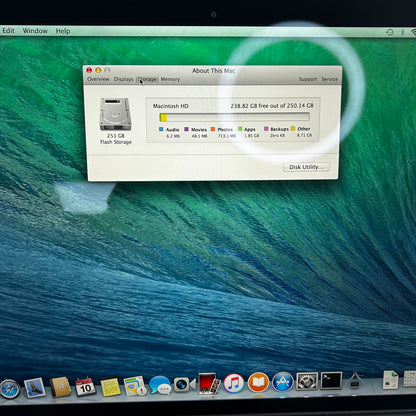The height and width of the screenshot is (416, 416).
Task: Click the 'Flash Storage' label
Action: pos(116,142)
